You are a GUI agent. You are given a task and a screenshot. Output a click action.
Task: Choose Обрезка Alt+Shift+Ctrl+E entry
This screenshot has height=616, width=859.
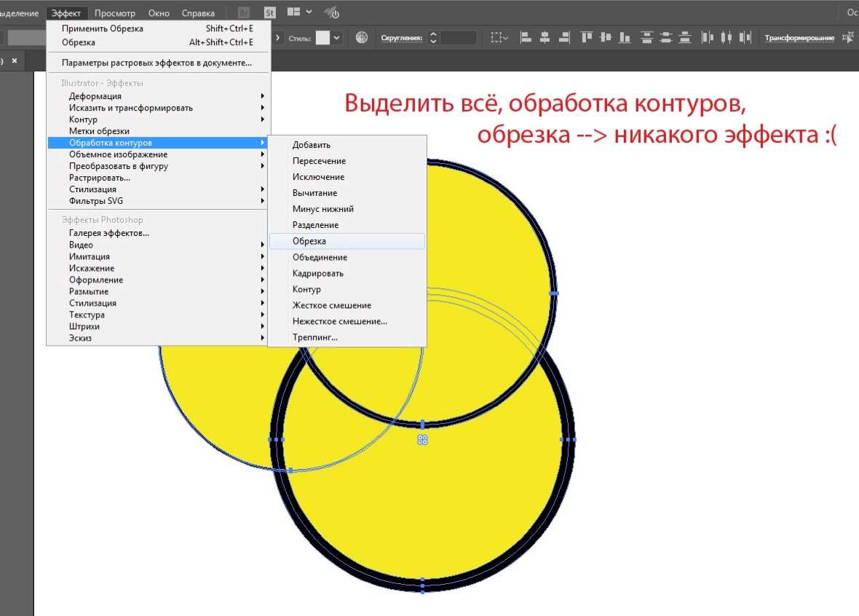[158, 42]
